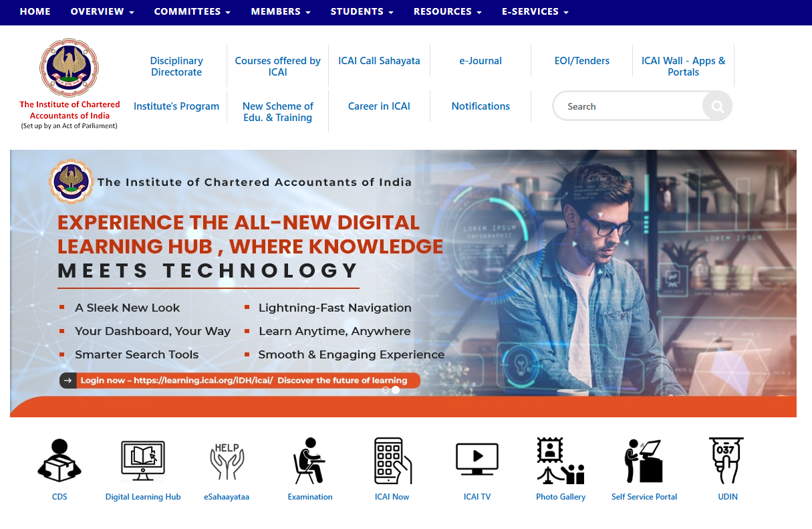Select the first banner carousel dot
The width and height of the screenshot is (812, 529).
point(386,390)
